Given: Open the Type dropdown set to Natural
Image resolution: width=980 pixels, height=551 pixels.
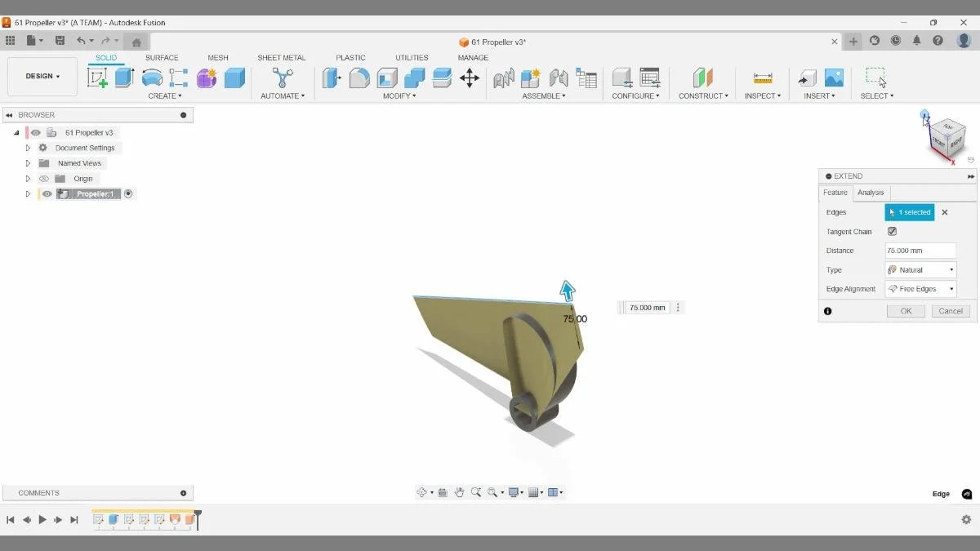Looking at the screenshot, I should 920,269.
